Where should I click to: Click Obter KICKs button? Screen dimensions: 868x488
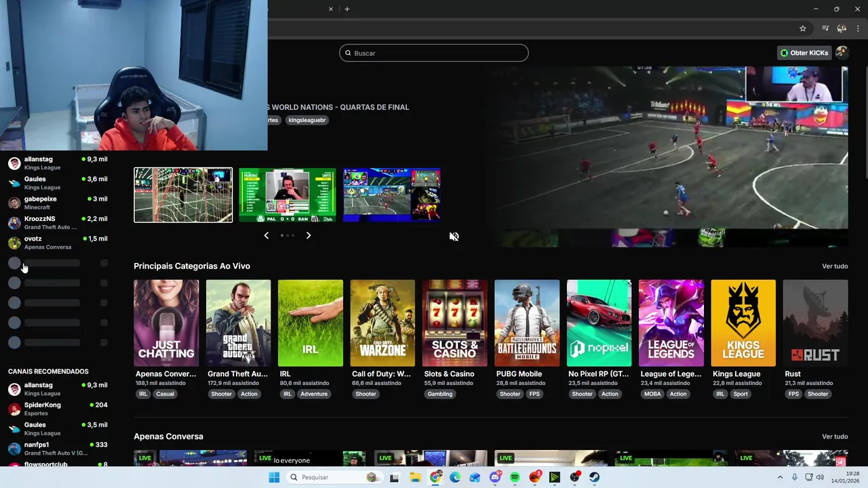coord(804,53)
